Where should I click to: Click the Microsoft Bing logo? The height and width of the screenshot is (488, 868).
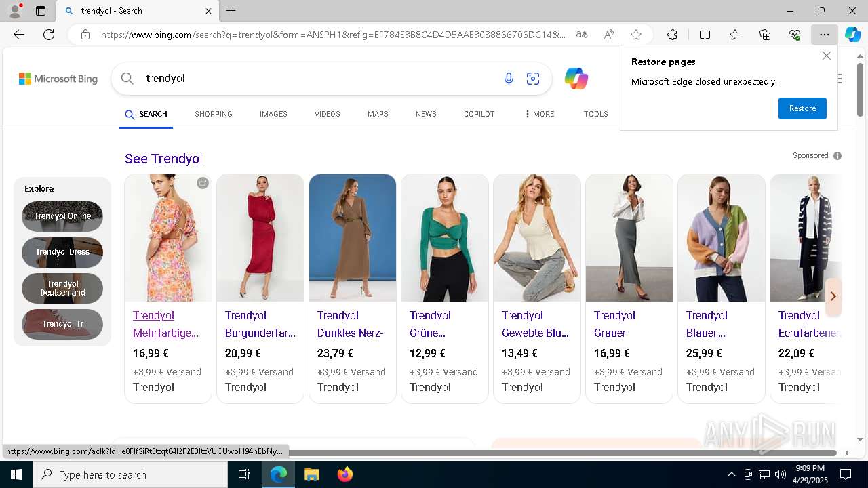point(58,79)
